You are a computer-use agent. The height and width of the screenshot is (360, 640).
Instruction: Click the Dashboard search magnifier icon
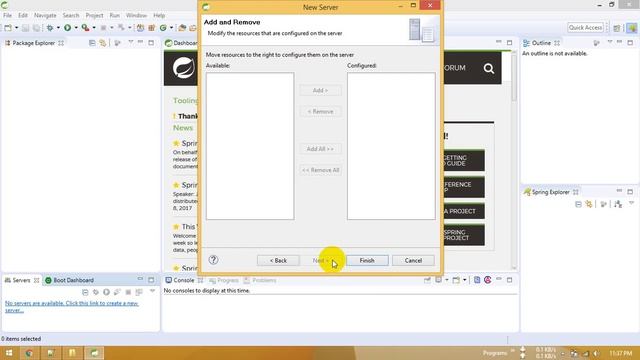[x=489, y=68]
